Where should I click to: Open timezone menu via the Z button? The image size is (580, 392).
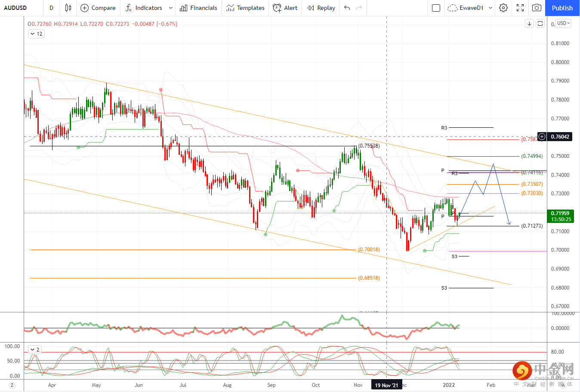(12, 385)
